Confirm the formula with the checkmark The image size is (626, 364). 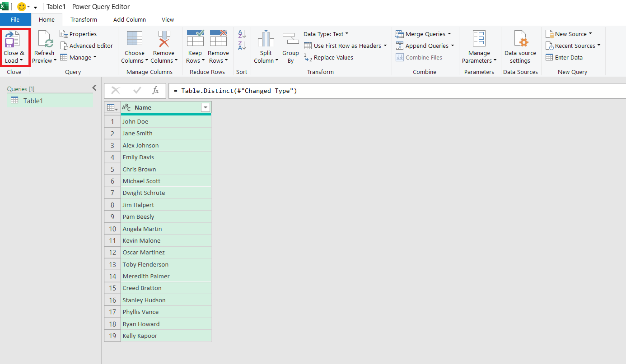[137, 91]
